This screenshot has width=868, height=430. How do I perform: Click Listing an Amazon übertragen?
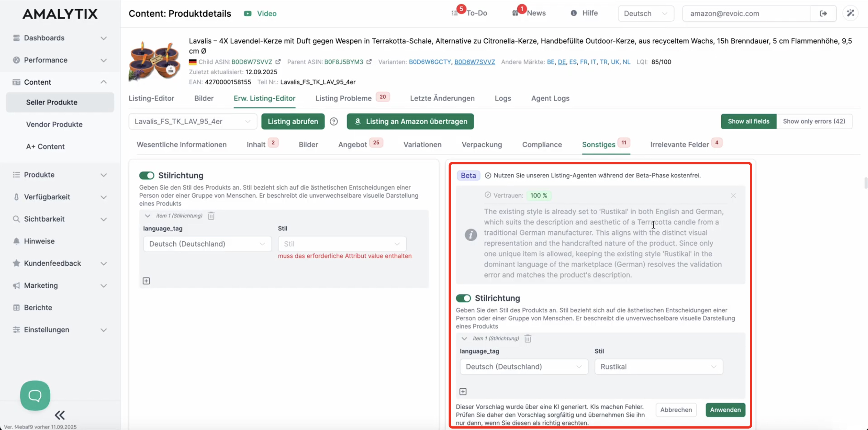click(410, 121)
